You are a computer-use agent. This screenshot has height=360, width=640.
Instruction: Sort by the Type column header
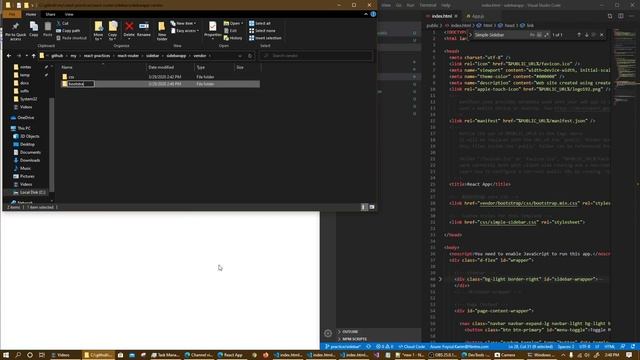click(x=200, y=67)
